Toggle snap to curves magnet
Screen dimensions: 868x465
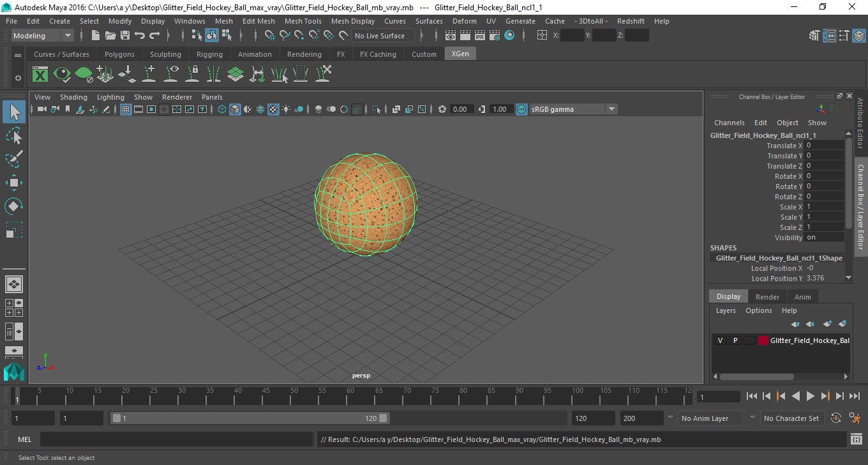285,36
